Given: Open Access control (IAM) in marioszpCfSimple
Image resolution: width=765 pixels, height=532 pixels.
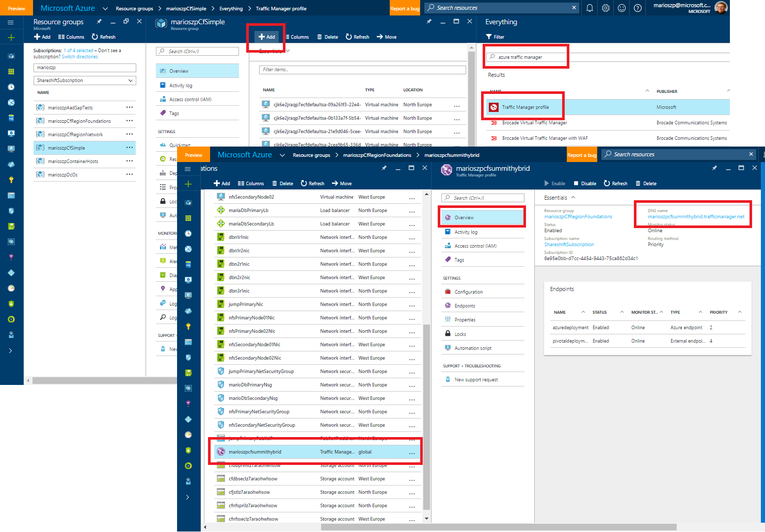Looking at the screenshot, I should 197,99.
